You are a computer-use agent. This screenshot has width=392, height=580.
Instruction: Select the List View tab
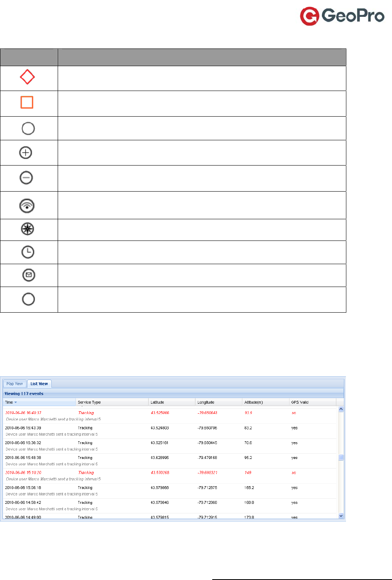(x=39, y=384)
